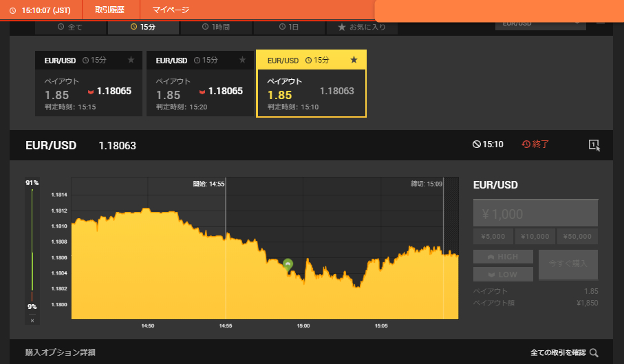Open the 取引履歴 menu item
624x364 pixels.
110,10
